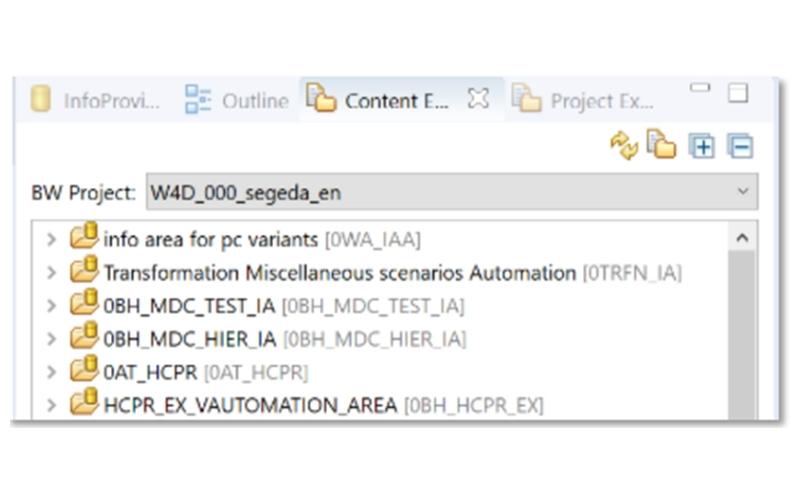
Task: Click the folder toolbar icon beside refresh
Action: point(661,144)
